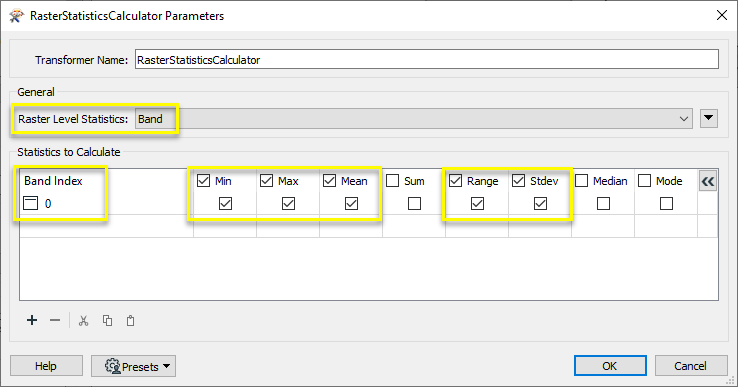Collapse statistics columns with double chevron
738x387 pixels.
click(708, 181)
